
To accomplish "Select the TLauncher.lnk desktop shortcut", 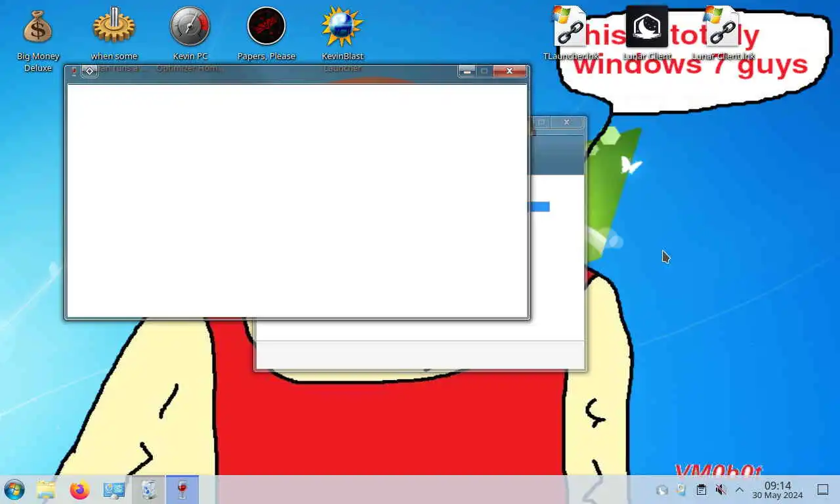I will point(570,34).
